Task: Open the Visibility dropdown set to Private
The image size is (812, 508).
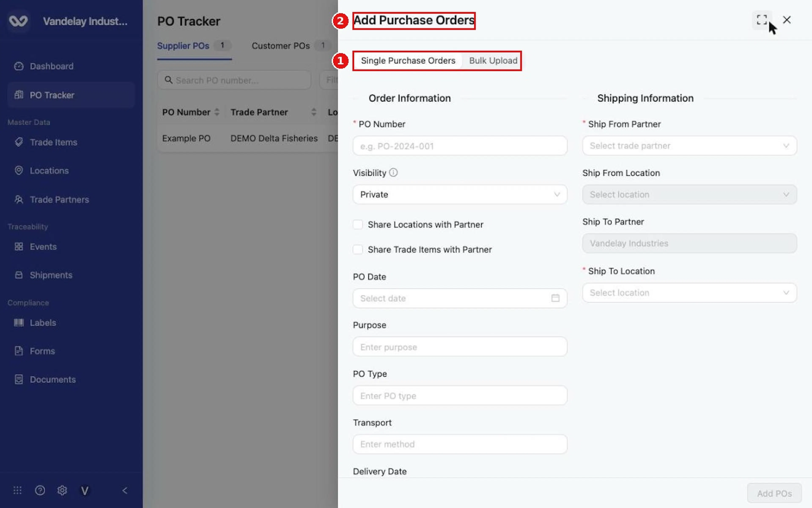Action: [x=460, y=194]
